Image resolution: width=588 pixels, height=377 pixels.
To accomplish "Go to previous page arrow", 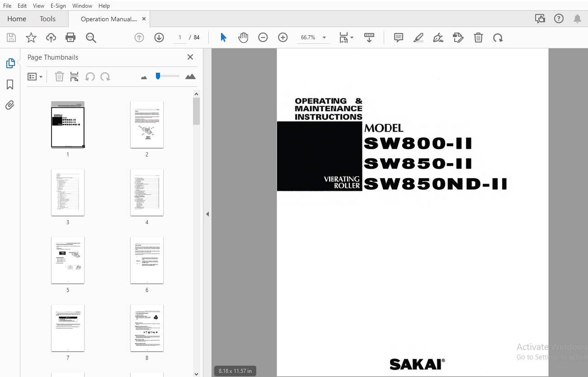I will tap(139, 38).
